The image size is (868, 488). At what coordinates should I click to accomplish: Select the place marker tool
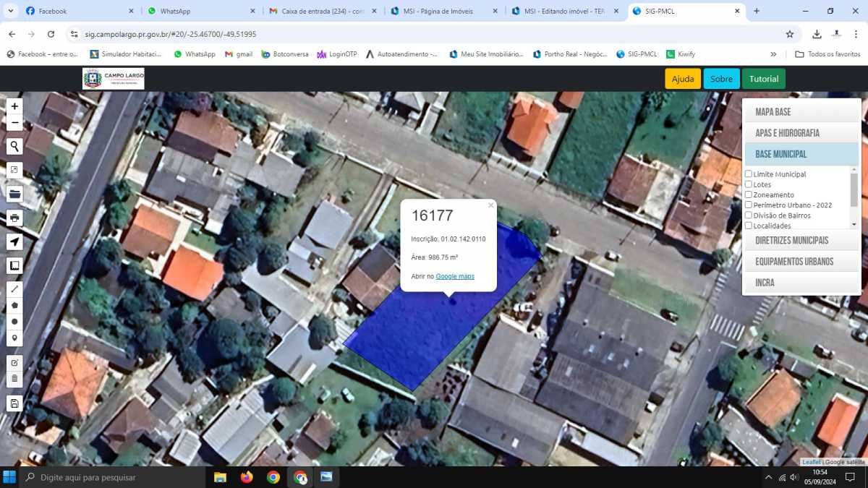(x=14, y=338)
